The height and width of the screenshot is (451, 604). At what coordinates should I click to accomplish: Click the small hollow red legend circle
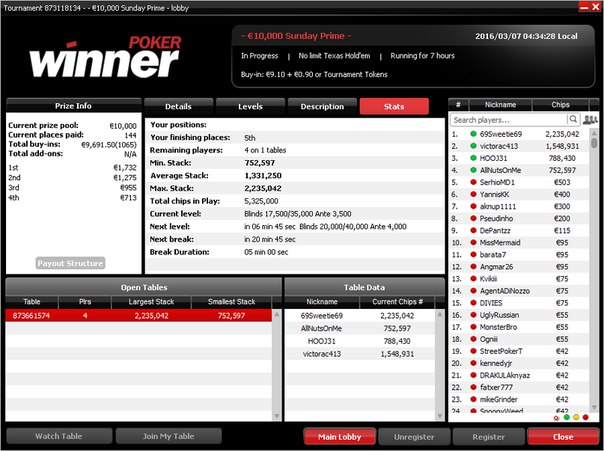click(556, 418)
